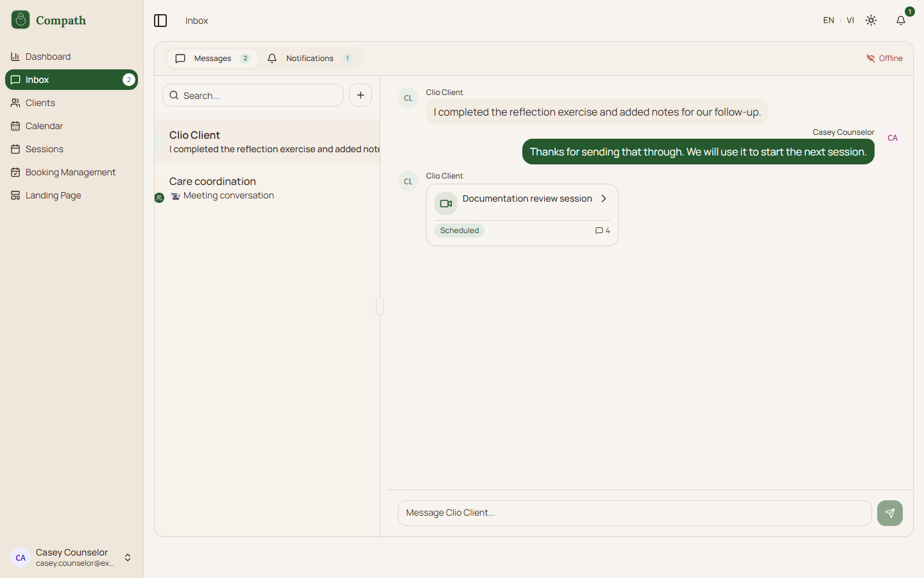Click the send message paper plane icon
Screen dimensions: 924x578
click(889, 513)
